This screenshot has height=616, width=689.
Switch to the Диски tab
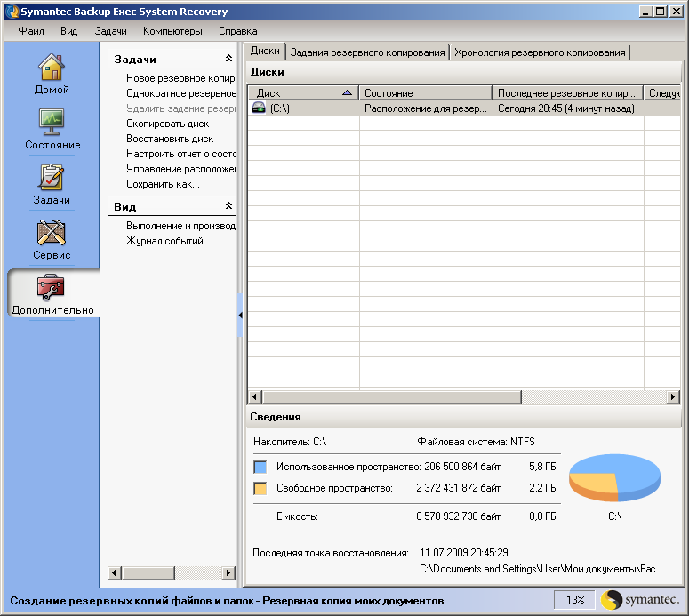265,51
